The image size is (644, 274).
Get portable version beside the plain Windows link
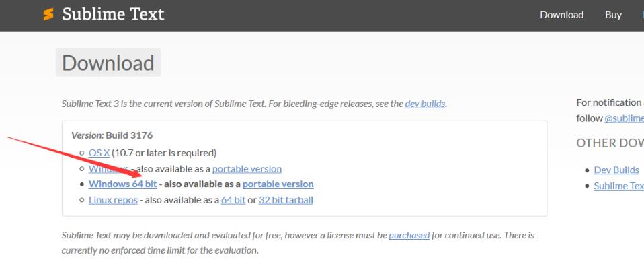(x=247, y=168)
